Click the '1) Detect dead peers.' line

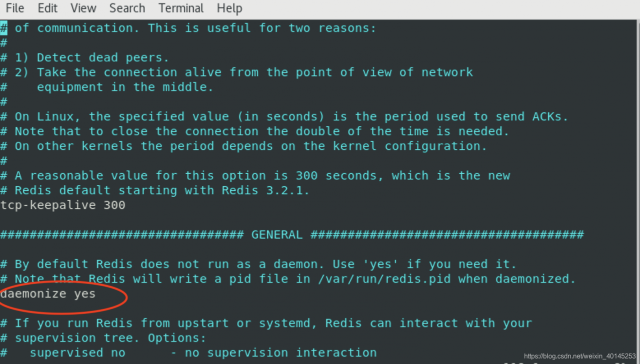(x=84, y=57)
